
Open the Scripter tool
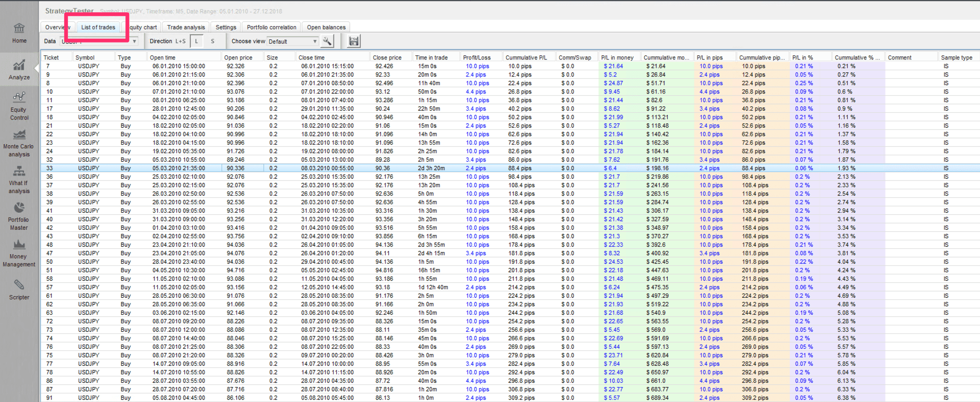[19, 290]
